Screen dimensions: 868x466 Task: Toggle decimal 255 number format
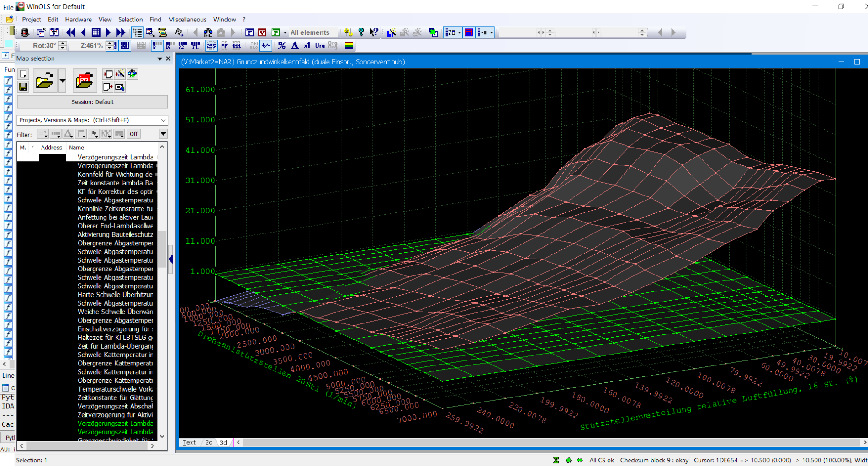(211, 46)
